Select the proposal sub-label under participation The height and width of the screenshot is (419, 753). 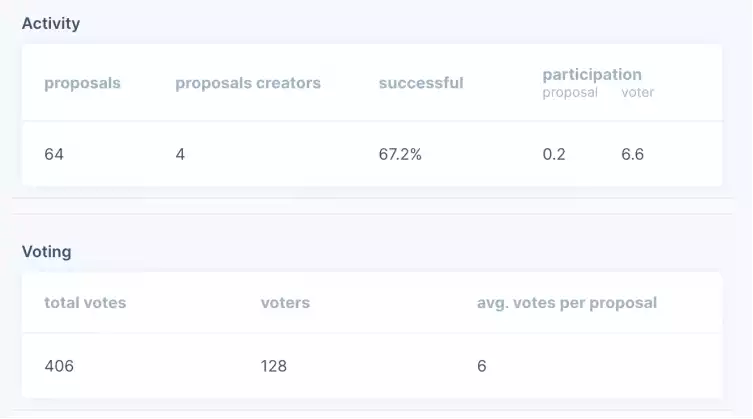[570, 92]
